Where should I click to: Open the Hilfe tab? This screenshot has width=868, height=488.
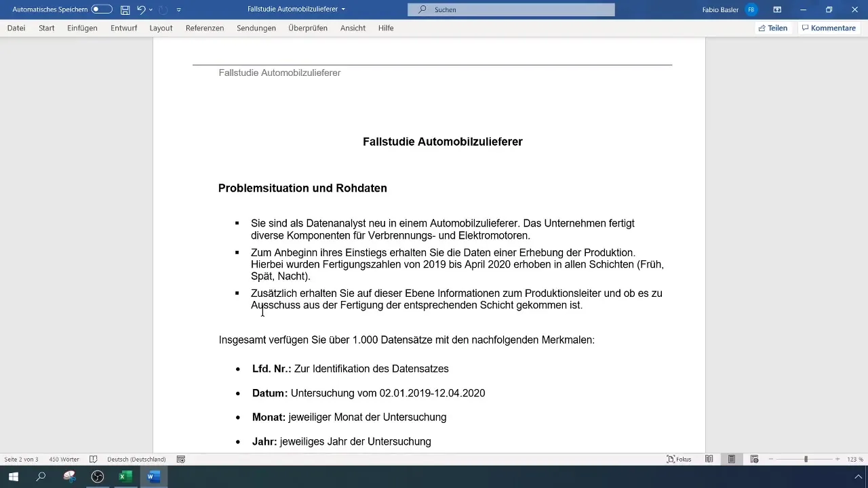click(x=386, y=28)
